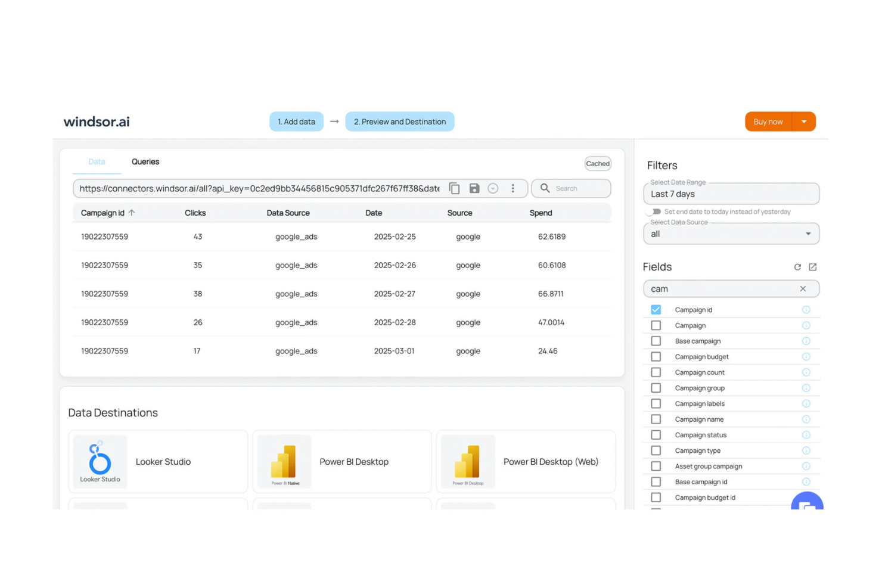Click the copy API URL icon
This screenshot has width=882, height=588.
point(454,188)
